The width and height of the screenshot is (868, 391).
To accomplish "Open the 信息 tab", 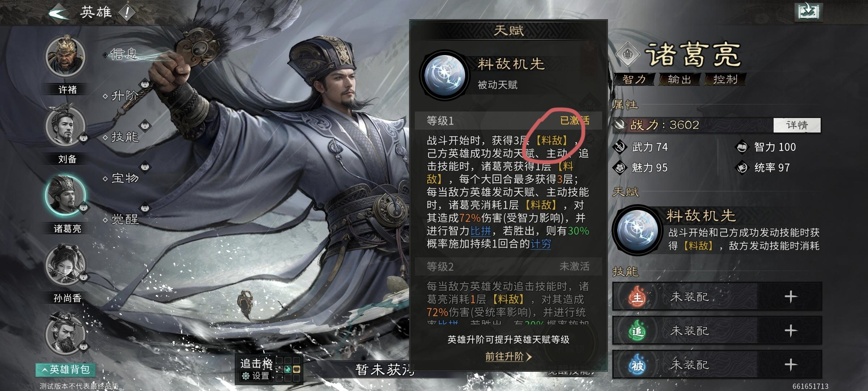I will tap(124, 54).
